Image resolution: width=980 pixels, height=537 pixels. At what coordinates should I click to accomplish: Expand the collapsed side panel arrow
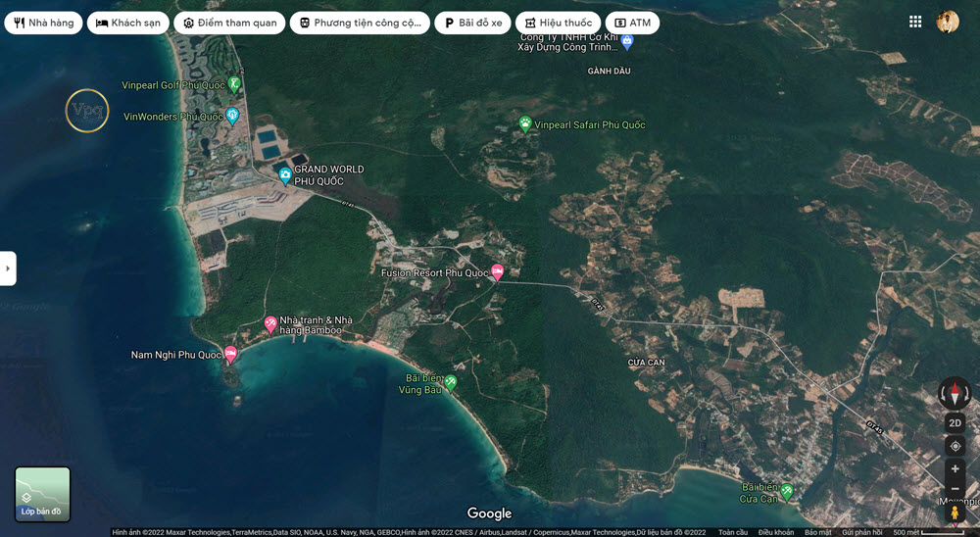point(8,268)
